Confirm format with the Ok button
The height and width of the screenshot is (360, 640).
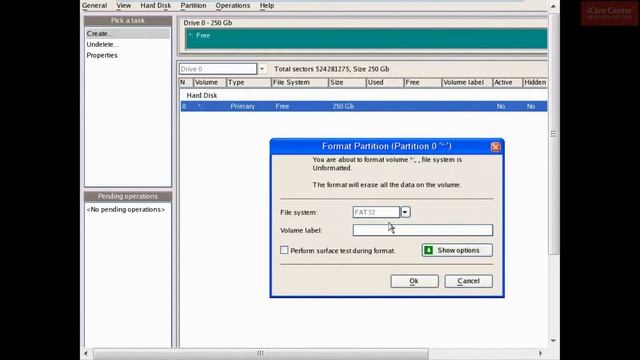coord(414,281)
